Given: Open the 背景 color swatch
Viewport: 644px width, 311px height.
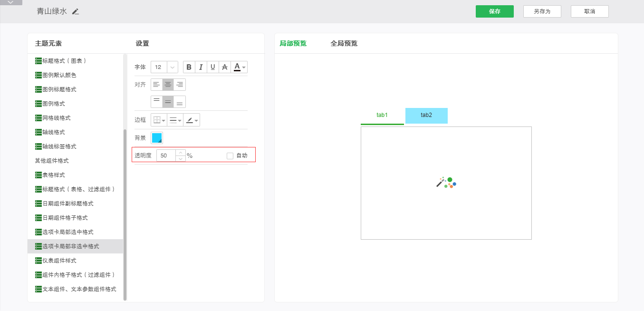Looking at the screenshot, I should pyautogui.click(x=157, y=138).
